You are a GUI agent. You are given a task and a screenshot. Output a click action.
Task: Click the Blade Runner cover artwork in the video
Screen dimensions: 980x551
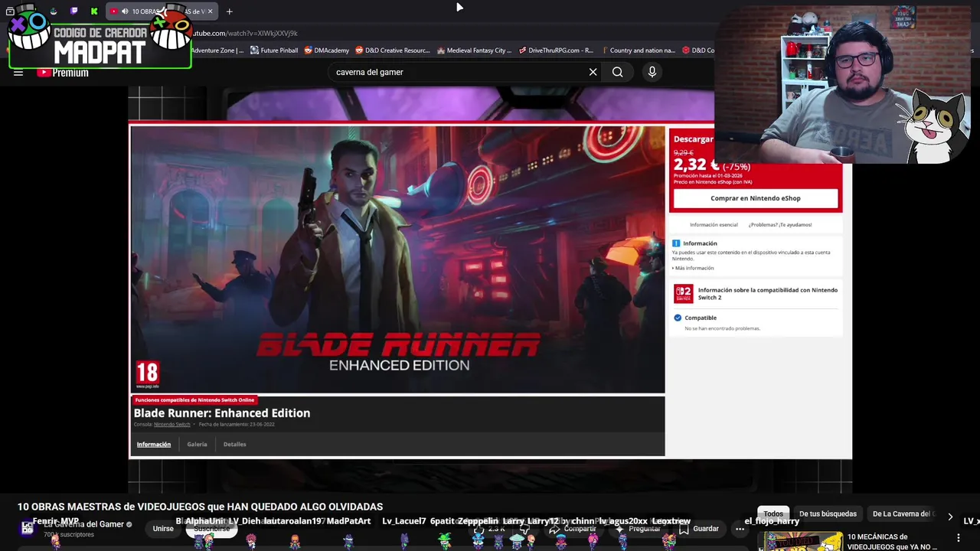pyautogui.click(x=397, y=259)
